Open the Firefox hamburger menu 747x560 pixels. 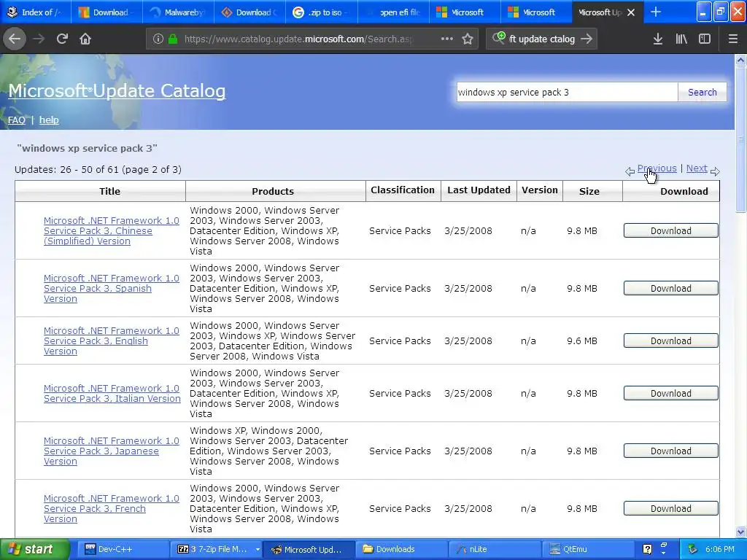click(x=732, y=39)
